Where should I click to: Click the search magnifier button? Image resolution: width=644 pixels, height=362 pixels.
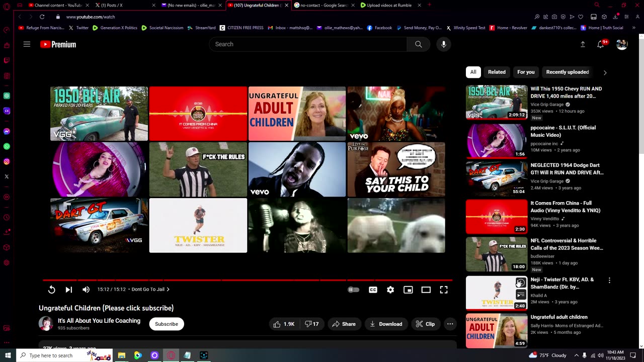(419, 44)
